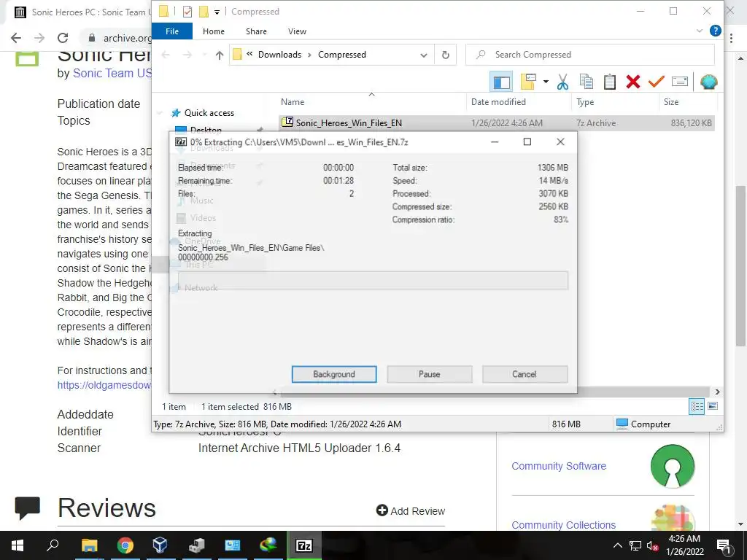The height and width of the screenshot is (560, 747).
Task: Click the 836,120 KB size cell
Action: (x=691, y=122)
